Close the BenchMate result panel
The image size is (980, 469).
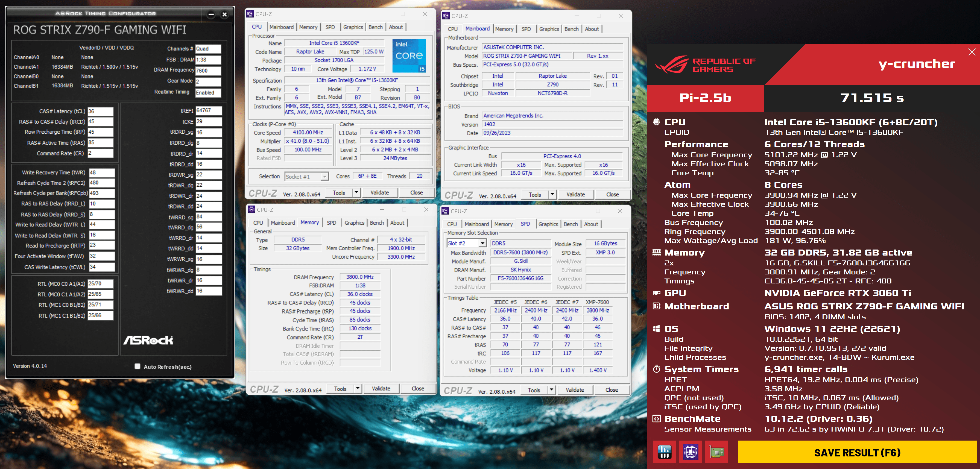pyautogui.click(x=972, y=52)
